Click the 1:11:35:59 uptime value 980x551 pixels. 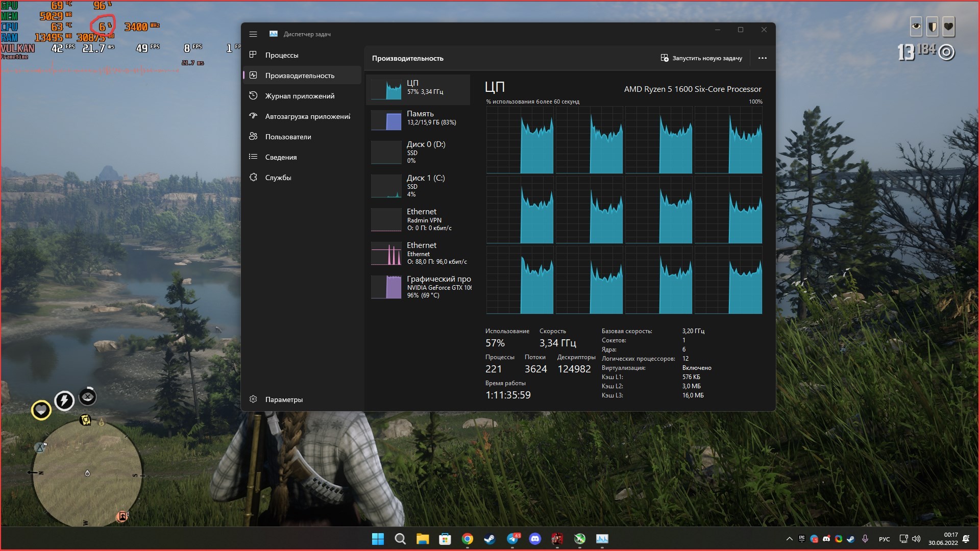[508, 395]
